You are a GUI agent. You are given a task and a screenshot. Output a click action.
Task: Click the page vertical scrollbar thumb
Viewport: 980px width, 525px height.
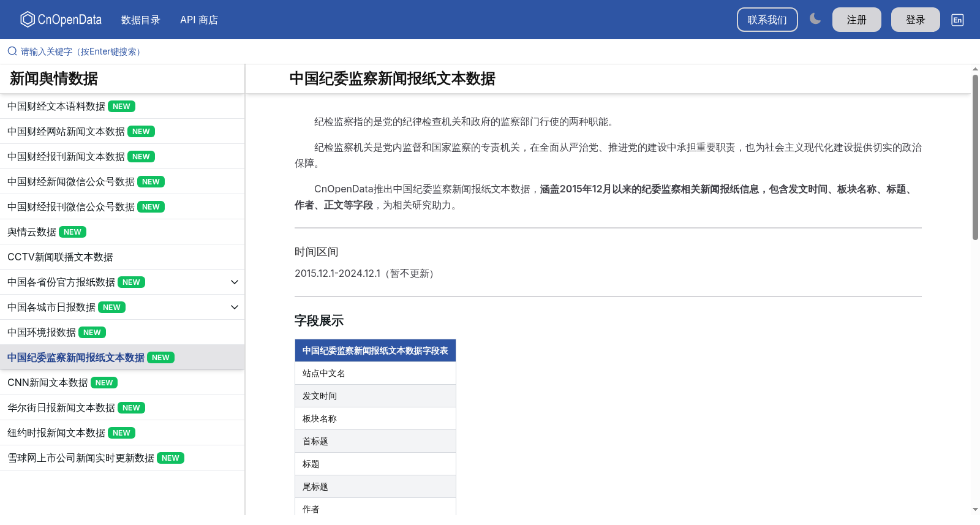(x=975, y=157)
